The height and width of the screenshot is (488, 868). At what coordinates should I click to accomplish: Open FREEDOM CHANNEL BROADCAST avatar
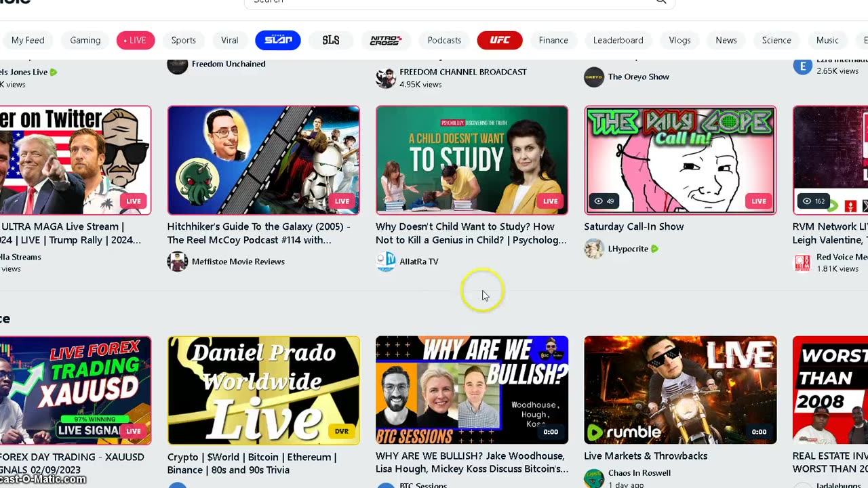pos(386,78)
